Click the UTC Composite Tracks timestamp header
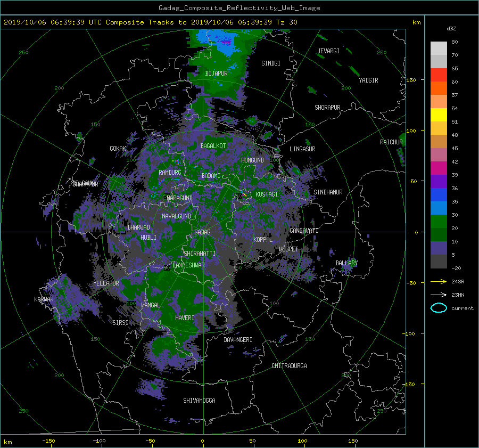The image size is (479, 448). 150,22
